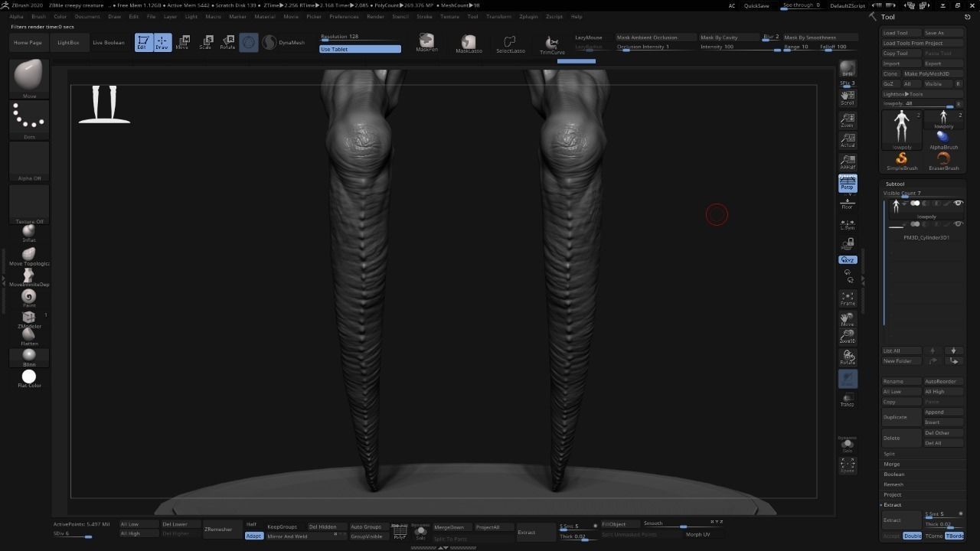980x551 pixels.
Task: Toggle TBorder option for Extract
Action: (x=955, y=536)
